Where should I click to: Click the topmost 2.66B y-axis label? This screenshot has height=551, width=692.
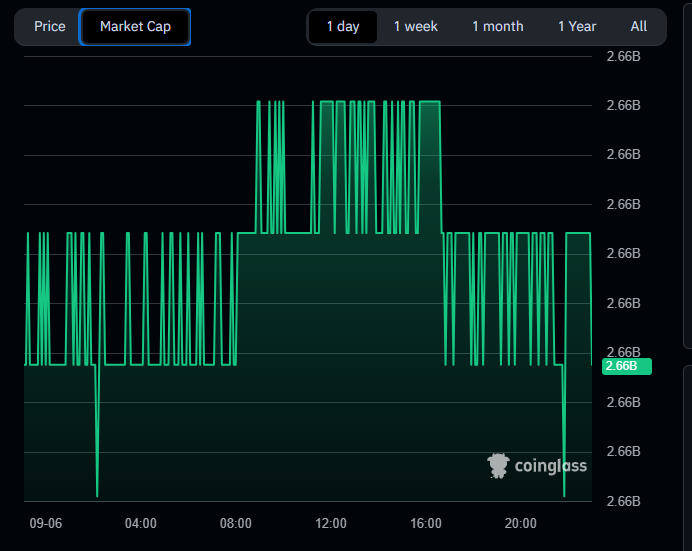(x=623, y=56)
